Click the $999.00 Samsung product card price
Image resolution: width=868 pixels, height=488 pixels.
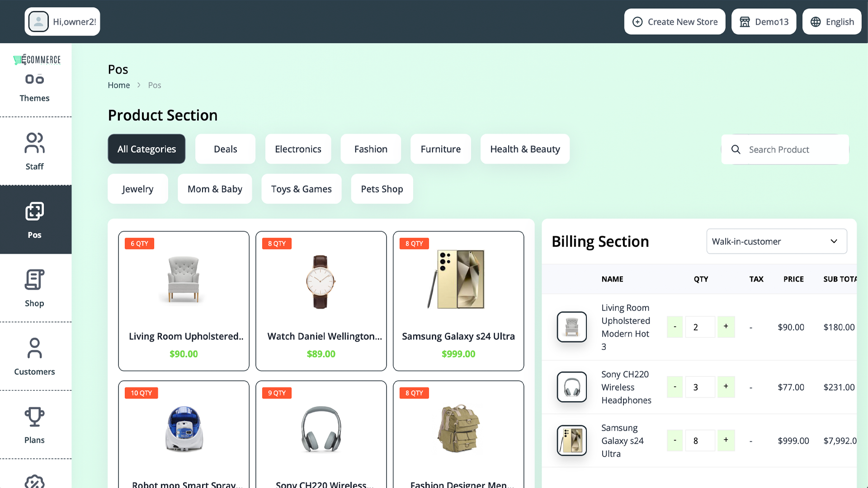coord(458,354)
